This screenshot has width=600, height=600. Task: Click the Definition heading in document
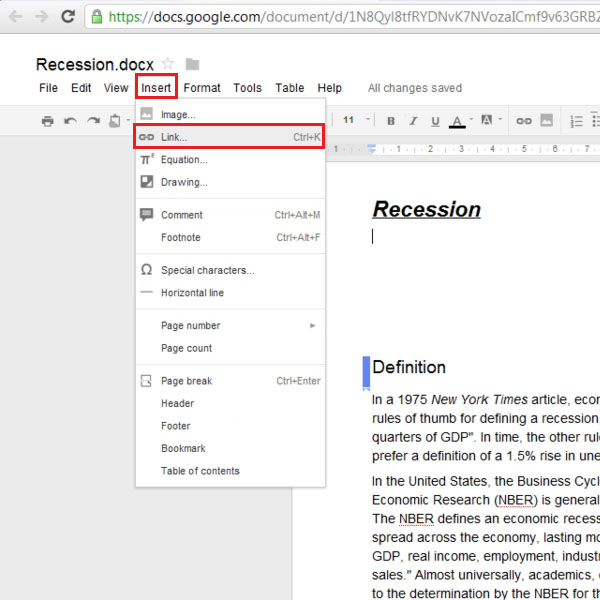tap(409, 367)
